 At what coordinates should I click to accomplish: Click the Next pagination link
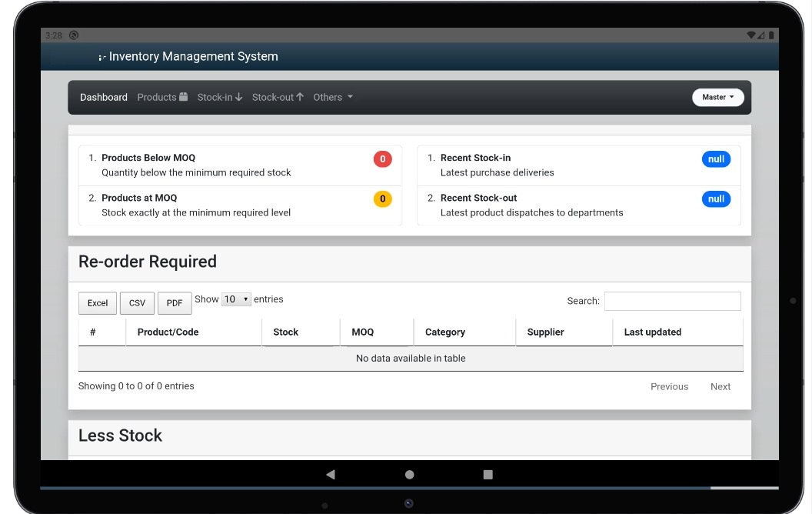pyautogui.click(x=720, y=386)
